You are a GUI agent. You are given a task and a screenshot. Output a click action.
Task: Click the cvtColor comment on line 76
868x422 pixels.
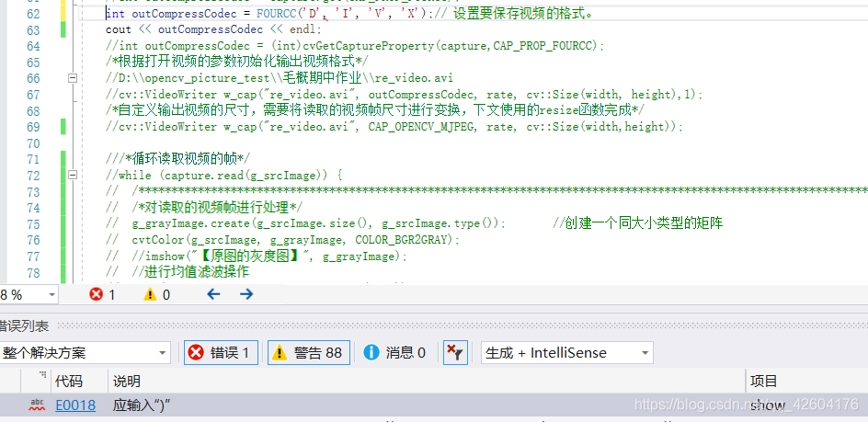coord(296,240)
